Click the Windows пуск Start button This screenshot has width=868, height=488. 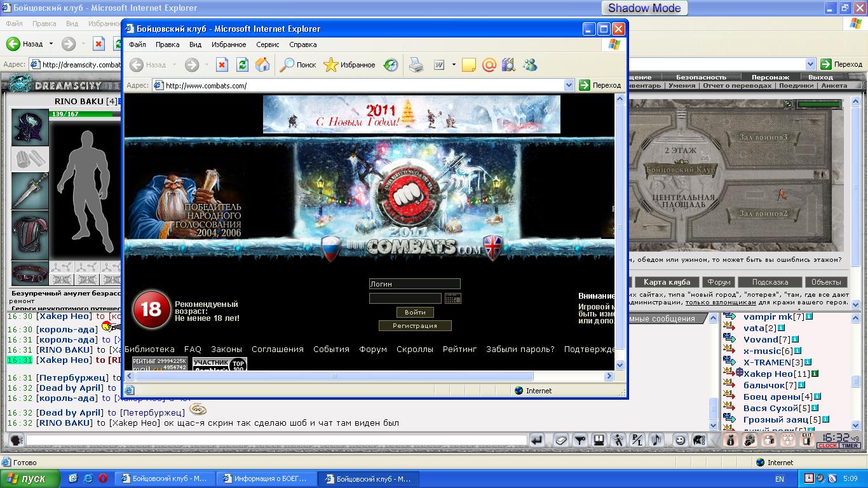[x=30, y=478]
